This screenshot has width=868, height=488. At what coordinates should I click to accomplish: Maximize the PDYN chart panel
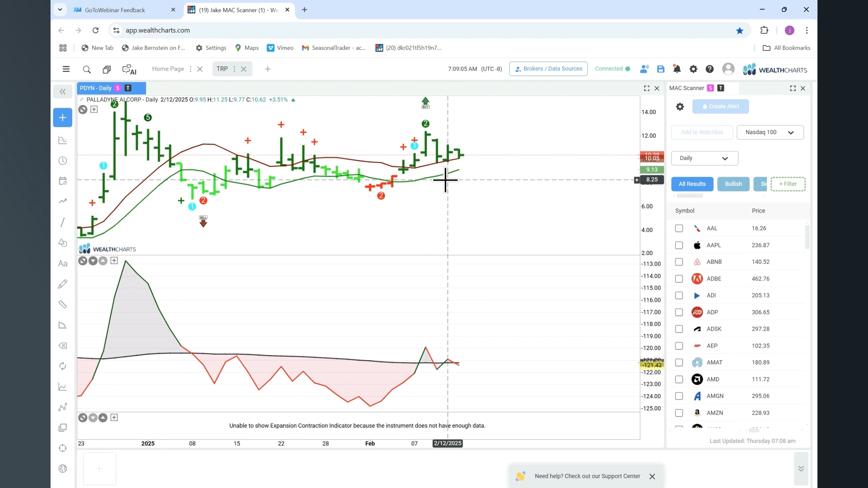[646, 89]
